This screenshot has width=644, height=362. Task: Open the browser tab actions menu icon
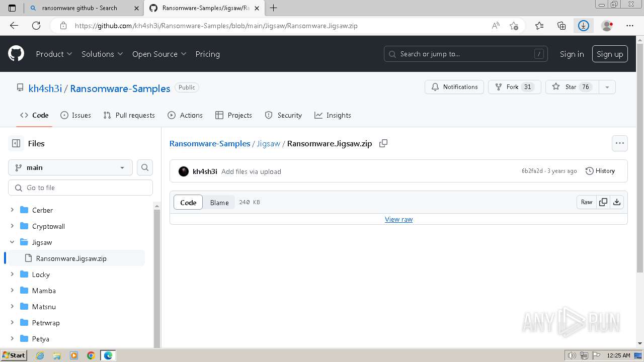(x=12, y=8)
